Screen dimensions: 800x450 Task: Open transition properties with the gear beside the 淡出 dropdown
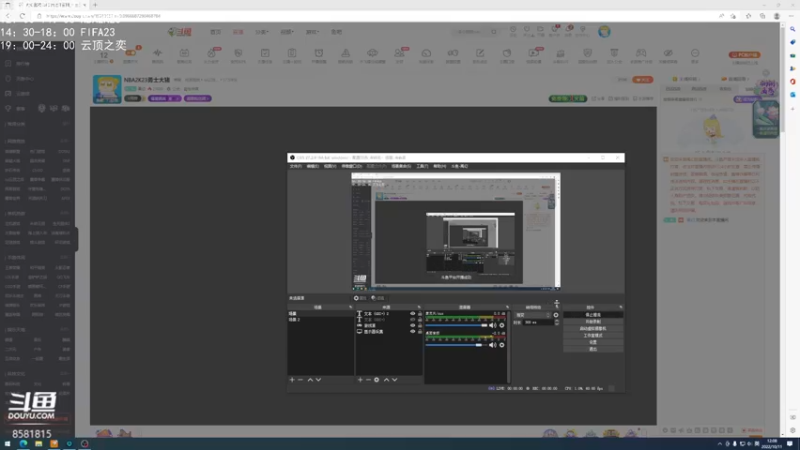pyautogui.click(x=556, y=315)
